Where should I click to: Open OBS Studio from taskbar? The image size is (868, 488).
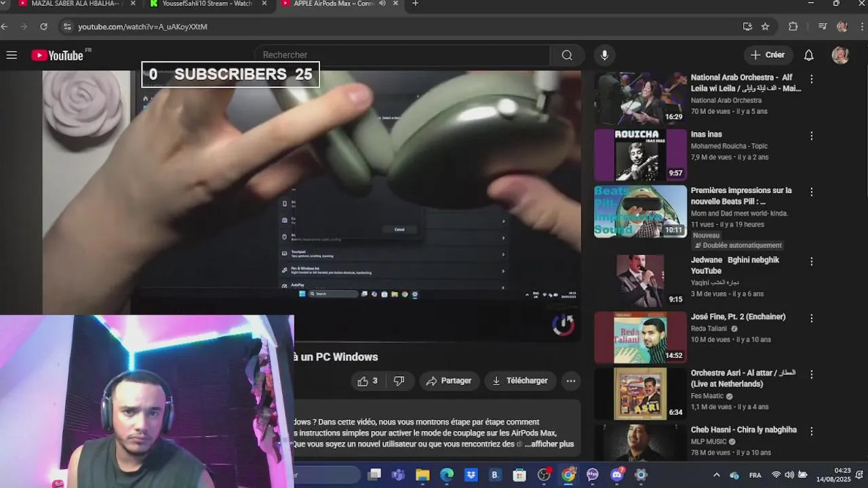click(544, 475)
